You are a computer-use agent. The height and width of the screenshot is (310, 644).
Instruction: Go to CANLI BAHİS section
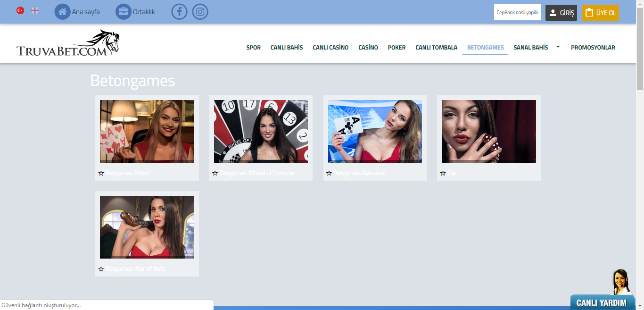(x=287, y=48)
